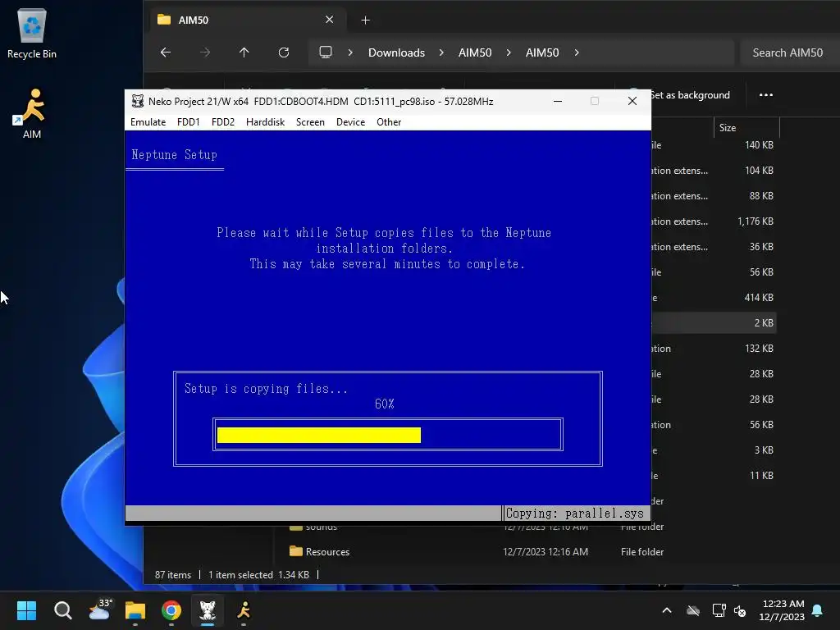Click the Neko Project cat icon in title bar
Viewport: 840px width, 630px height.
pyautogui.click(x=138, y=101)
